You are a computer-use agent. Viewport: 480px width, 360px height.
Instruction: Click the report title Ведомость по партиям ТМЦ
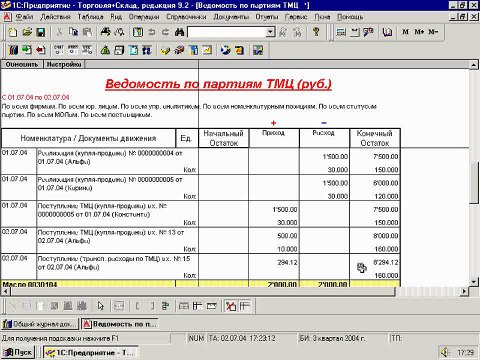click(x=218, y=84)
